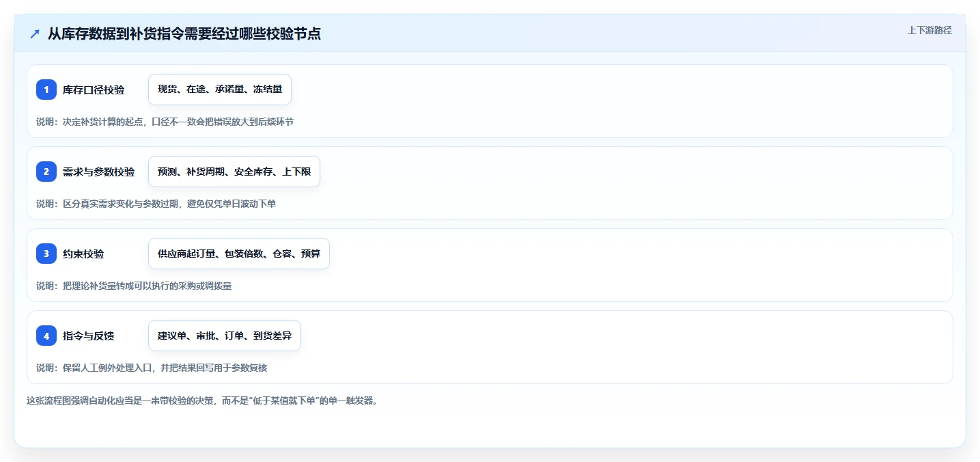The image size is (980, 462).
Task: Click the note starting 说明：区分真实需求变化
Action: [156, 204]
